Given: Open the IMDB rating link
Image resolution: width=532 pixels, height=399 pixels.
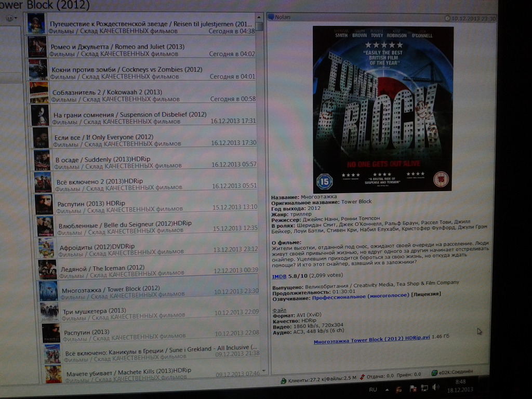Looking at the screenshot, I should click(279, 276).
